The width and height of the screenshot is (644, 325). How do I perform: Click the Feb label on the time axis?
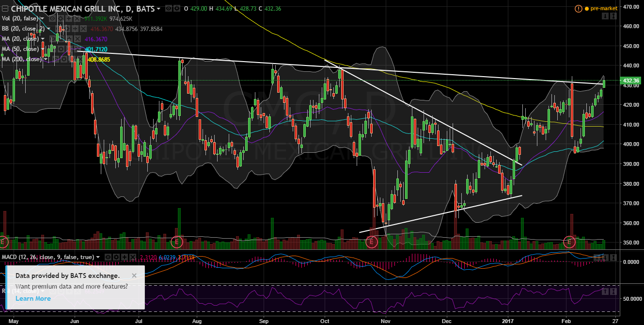coord(566,321)
